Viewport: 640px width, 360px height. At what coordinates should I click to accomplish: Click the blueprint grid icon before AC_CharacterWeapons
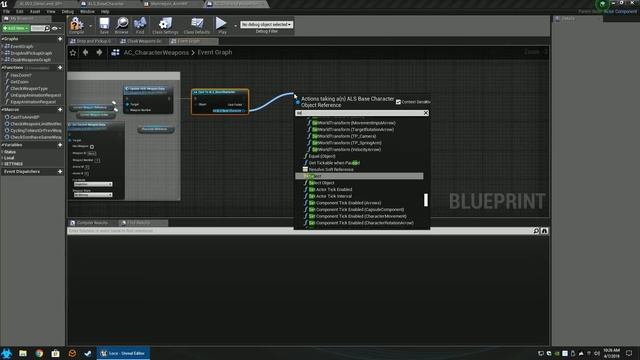pos(116,52)
